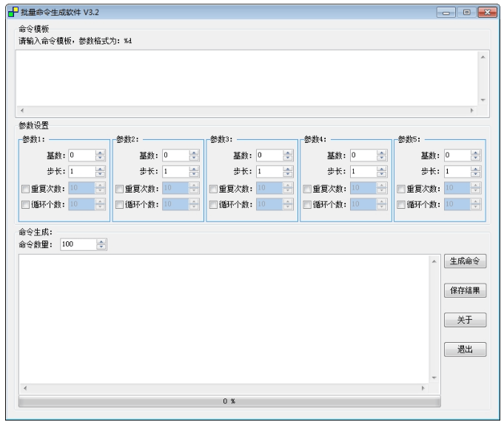The height and width of the screenshot is (425, 504).
Task: Enable 重复次数 checkbox in 参数1
Action: pos(25,189)
